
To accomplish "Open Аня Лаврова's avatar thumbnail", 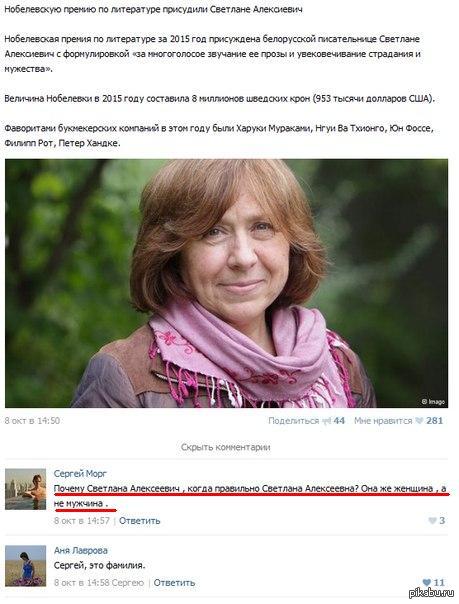I will click(25, 566).
